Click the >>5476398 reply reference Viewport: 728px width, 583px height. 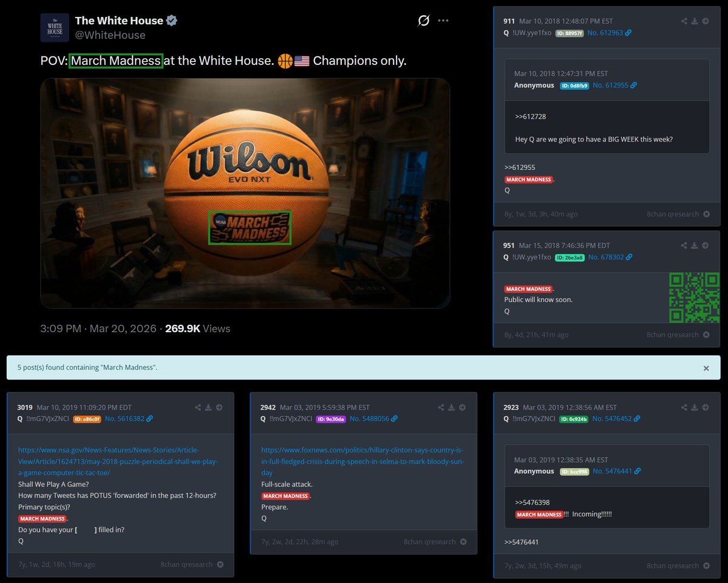coord(532,503)
